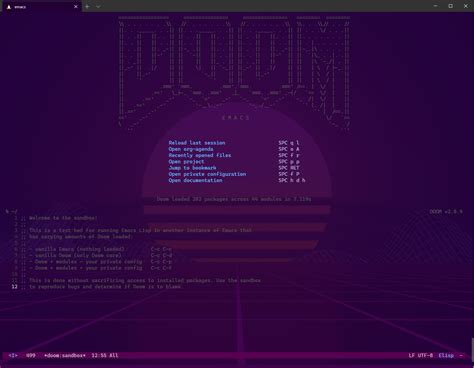Click the '*doom:sandbox*' buffer name in modeline
The width and height of the screenshot is (474, 368).
click(65, 356)
